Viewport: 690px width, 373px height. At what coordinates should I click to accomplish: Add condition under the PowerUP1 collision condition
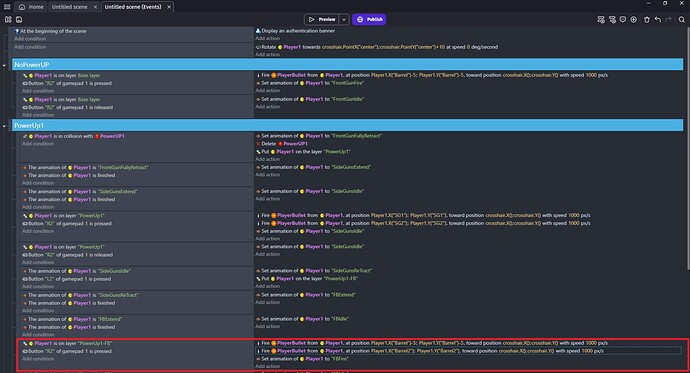point(38,144)
